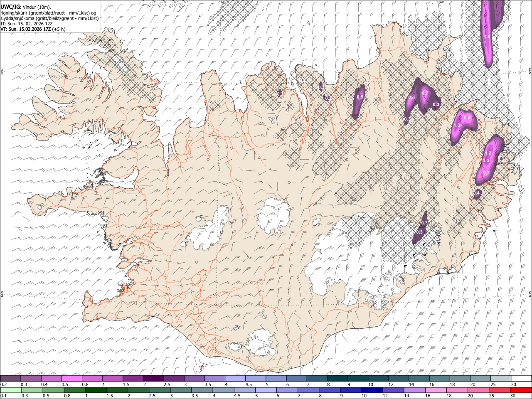The width and height of the screenshot is (532, 399).
Task: Click the '0.9' snowfall value on the map
Action: (467, 118)
